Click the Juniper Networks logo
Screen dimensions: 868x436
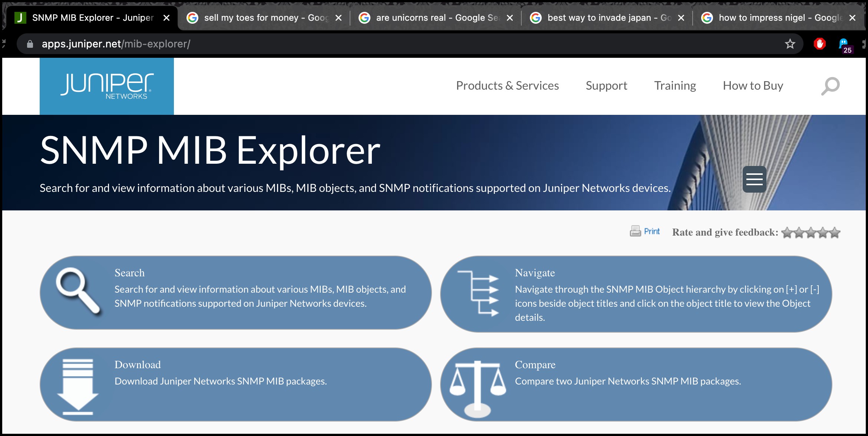pos(107,86)
